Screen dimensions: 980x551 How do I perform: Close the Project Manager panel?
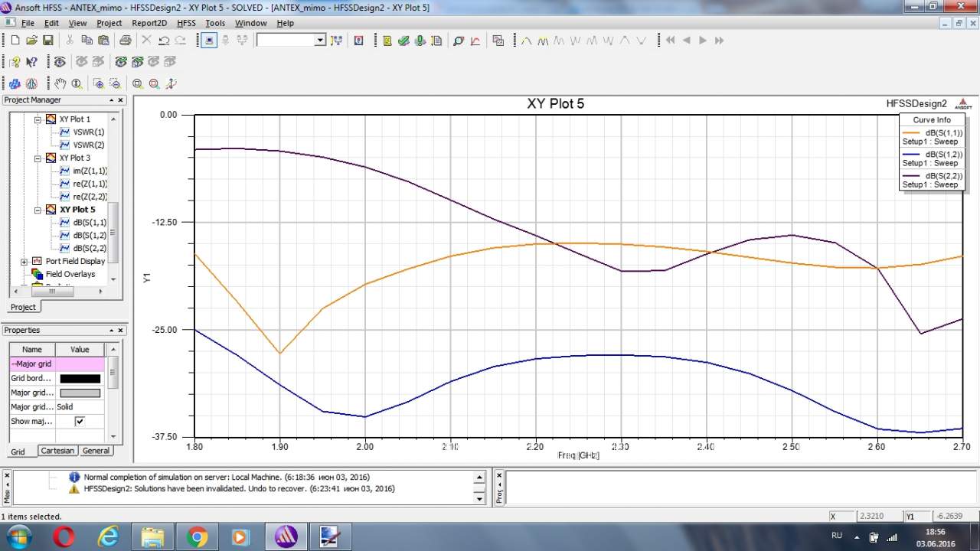(x=120, y=100)
